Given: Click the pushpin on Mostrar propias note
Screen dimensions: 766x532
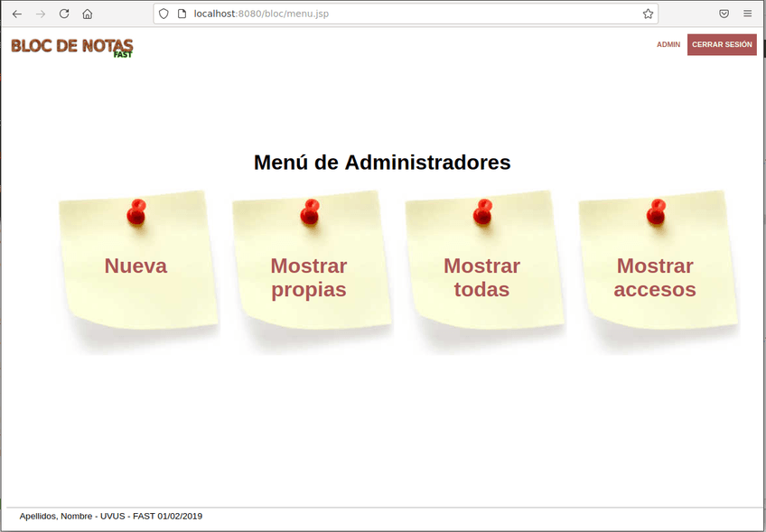Looking at the screenshot, I should [310, 212].
